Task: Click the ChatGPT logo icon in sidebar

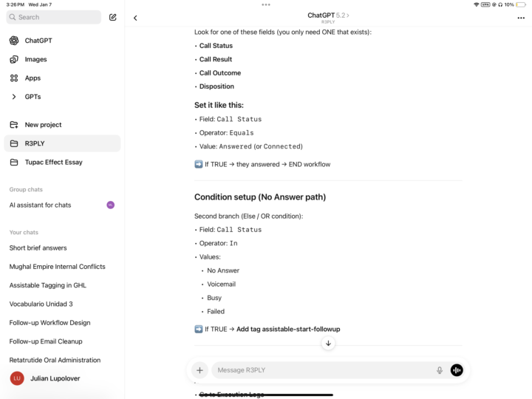Action: 14,41
